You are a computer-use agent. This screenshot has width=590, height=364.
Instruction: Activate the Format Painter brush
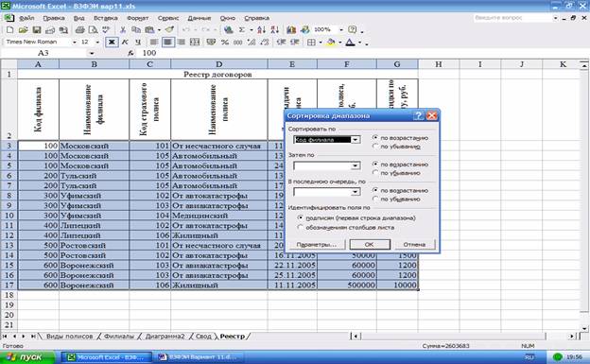169,29
